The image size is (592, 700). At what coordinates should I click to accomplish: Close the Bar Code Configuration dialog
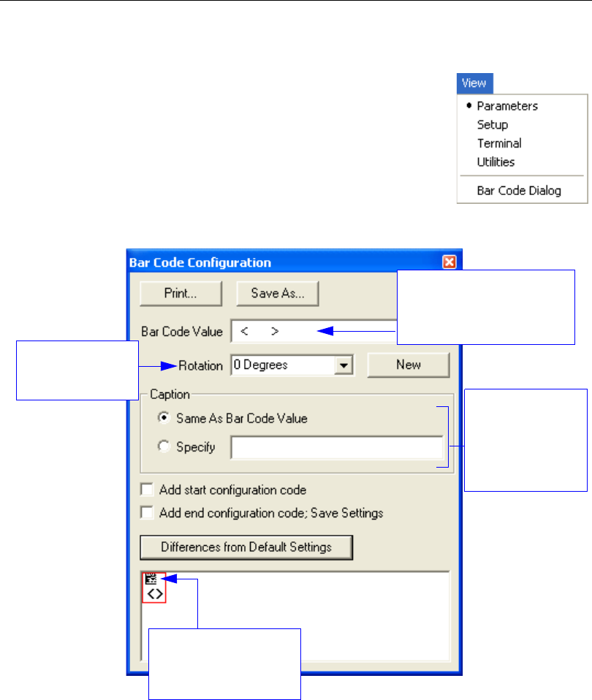point(449,262)
